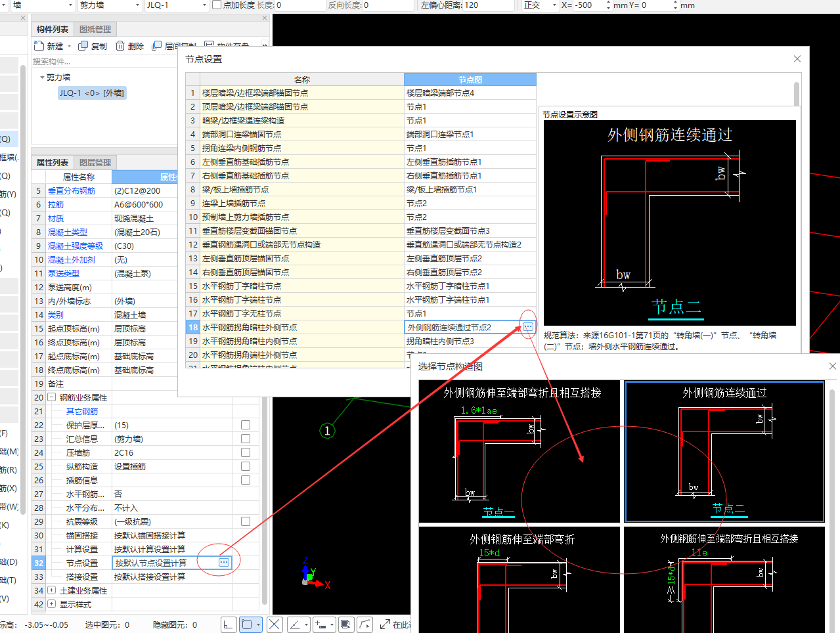This screenshot has width=840, height=633.
Task: Click the 层间复制 copy-between-floors icon
Action: [156, 46]
